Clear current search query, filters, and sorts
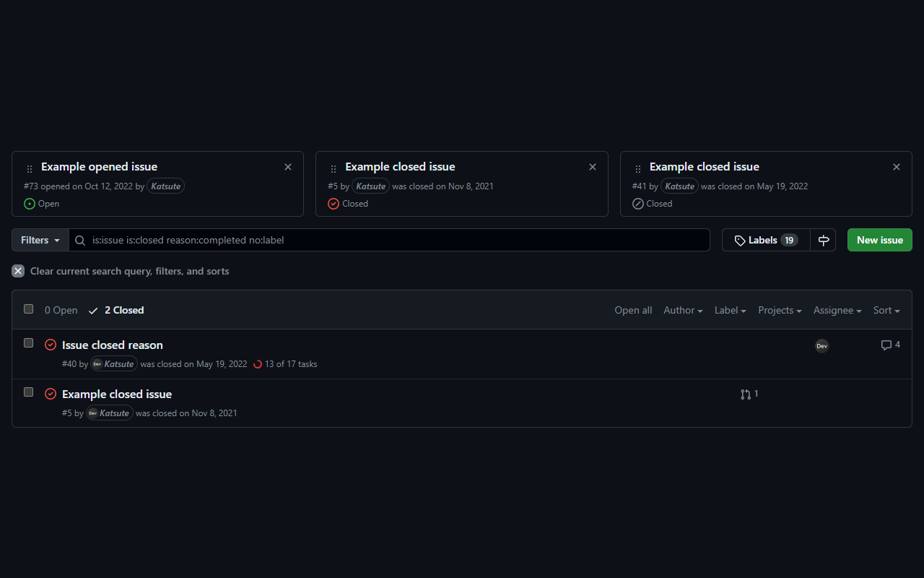 click(121, 271)
